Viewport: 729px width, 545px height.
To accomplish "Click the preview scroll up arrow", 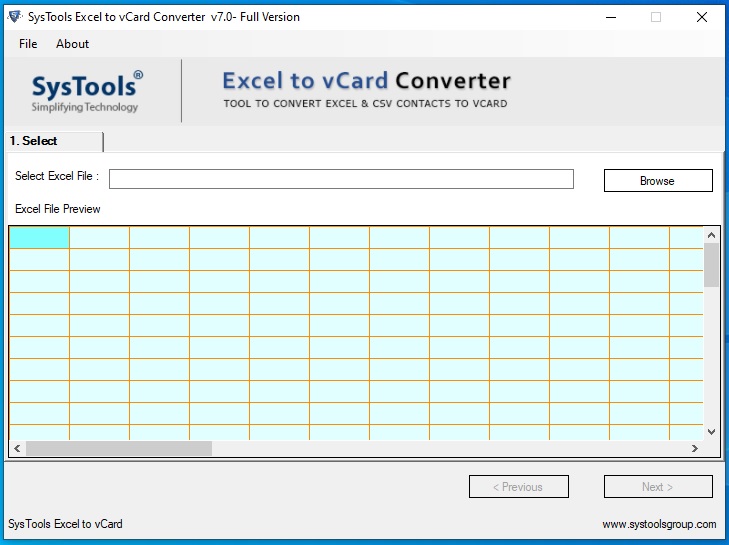I will pyautogui.click(x=711, y=235).
